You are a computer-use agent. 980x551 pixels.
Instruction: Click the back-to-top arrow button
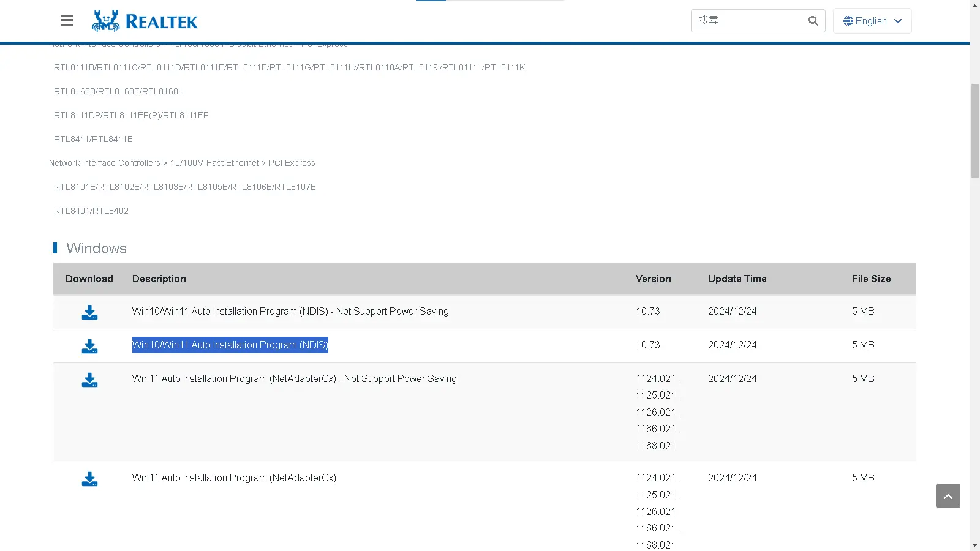click(948, 496)
